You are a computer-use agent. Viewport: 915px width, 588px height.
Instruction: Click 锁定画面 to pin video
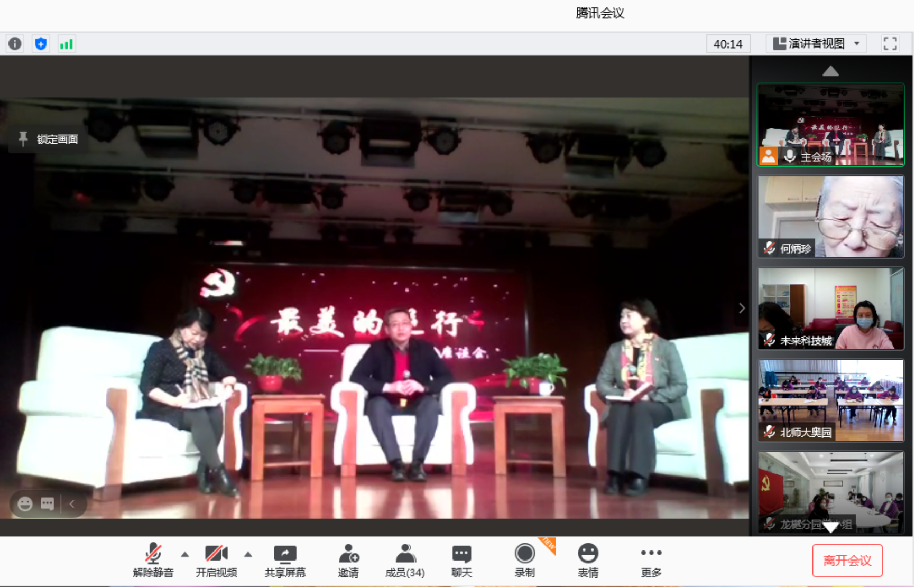coord(49,139)
